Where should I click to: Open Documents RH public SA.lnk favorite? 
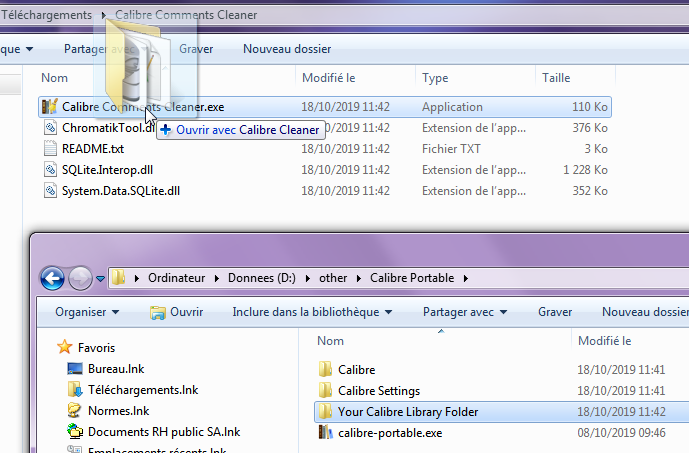(x=164, y=432)
